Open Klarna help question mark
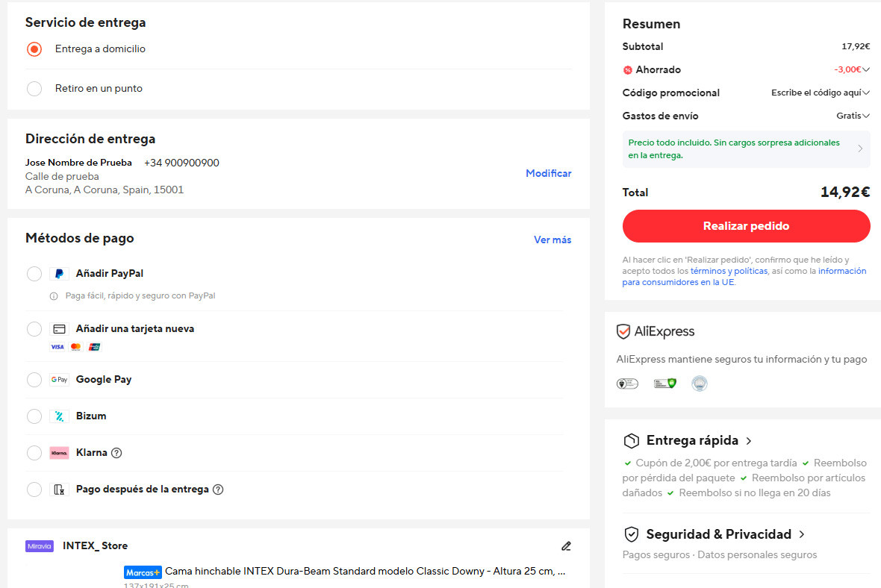881x588 pixels. pos(116,453)
